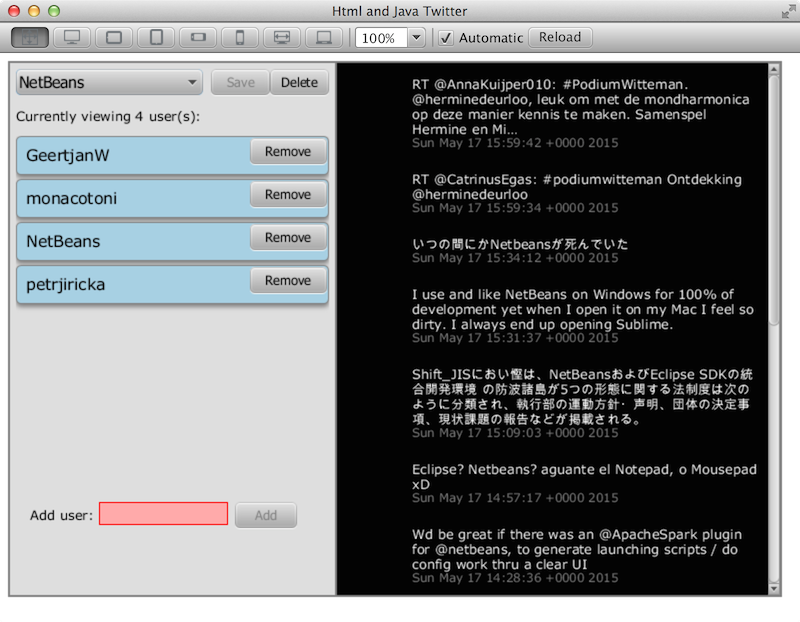Select the portrait smartphone preview icon
The width and height of the screenshot is (800, 622).
(240, 38)
